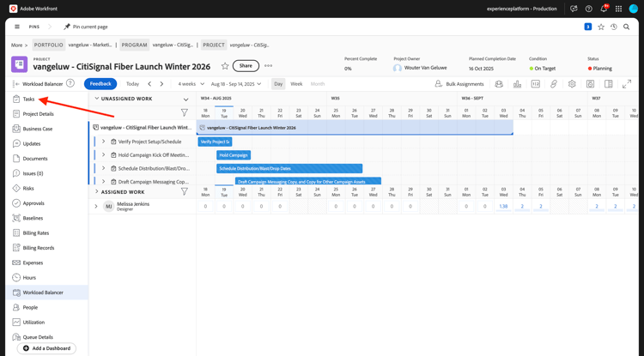This screenshot has height=356, width=644.
Task: Click Pin current page
Action: (x=85, y=27)
